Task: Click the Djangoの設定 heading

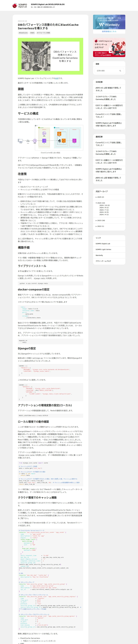Action: [x=27, y=349]
